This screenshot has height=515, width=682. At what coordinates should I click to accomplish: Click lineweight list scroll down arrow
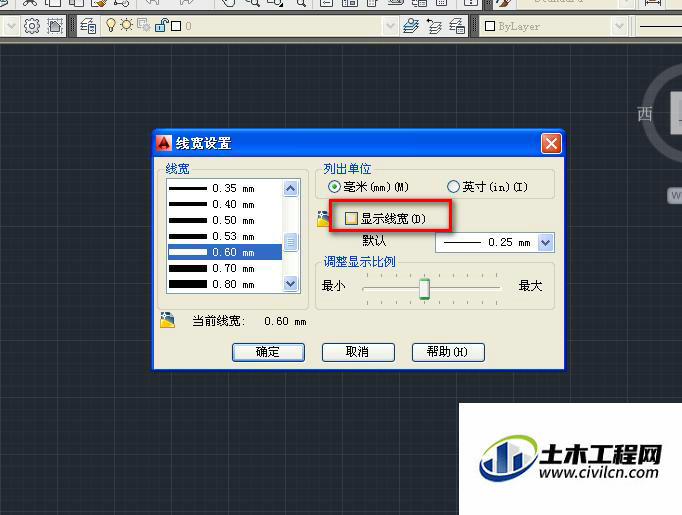point(291,284)
